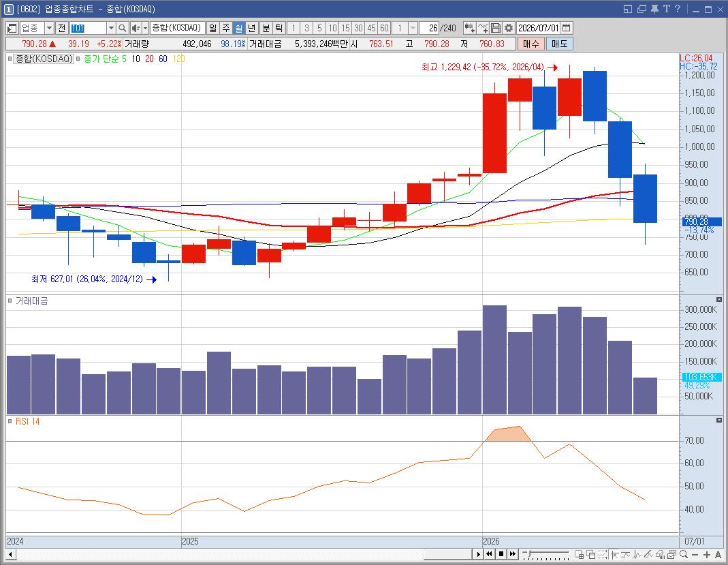The width and height of the screenshot is (728, 565).
Task: Expand the code history dropdown next to 101
Action: (x=111, y=29)
